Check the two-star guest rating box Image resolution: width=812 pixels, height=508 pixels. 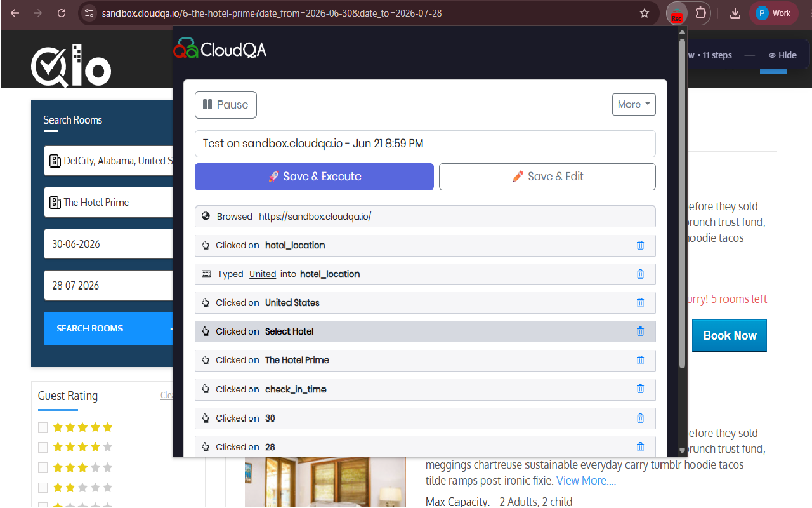click(43, 488)
